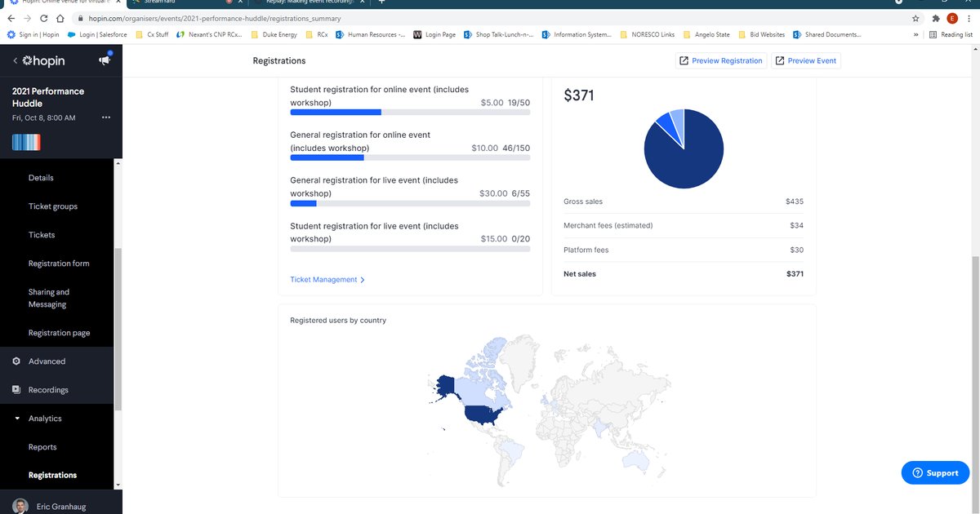Viewport: 980px width, 514px height.
Task: Bookmark this page with the star icon
Action: pos(915,18)
